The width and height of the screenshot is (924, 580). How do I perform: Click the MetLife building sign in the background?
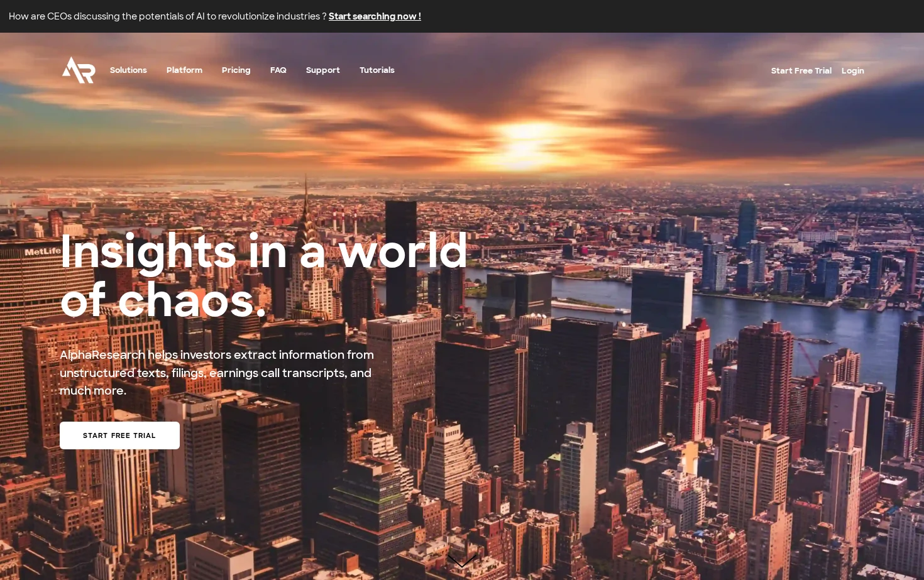(x=43, y=251)
